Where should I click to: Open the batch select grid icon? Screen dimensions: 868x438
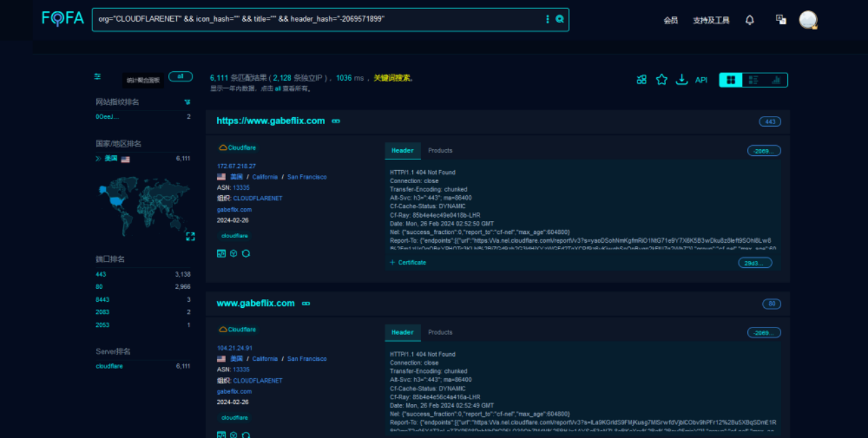click(x=642, y=79)
